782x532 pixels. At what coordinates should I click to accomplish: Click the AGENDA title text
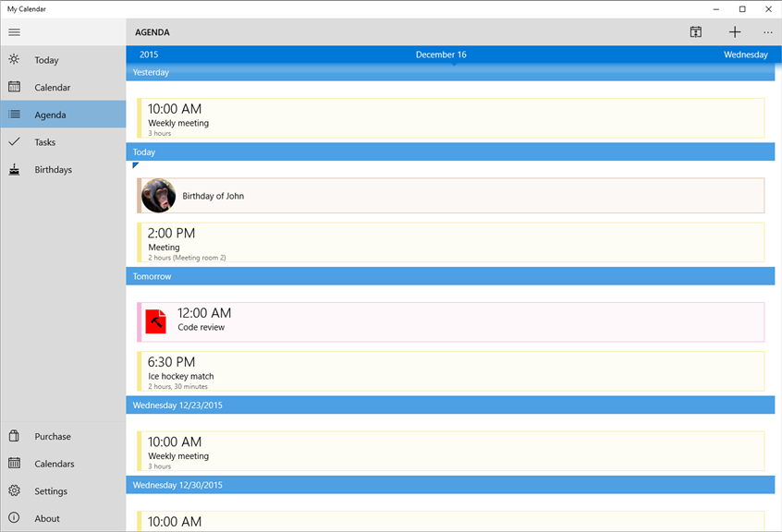click(153, 32)
